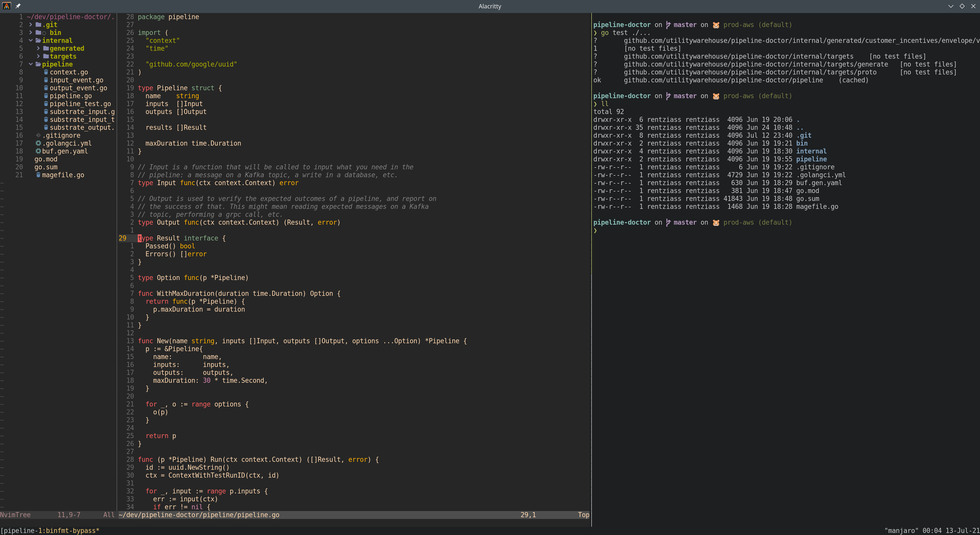Select context.go in the file tree
Viewport: 980px width, 535px height.
[x=69, y=72]
